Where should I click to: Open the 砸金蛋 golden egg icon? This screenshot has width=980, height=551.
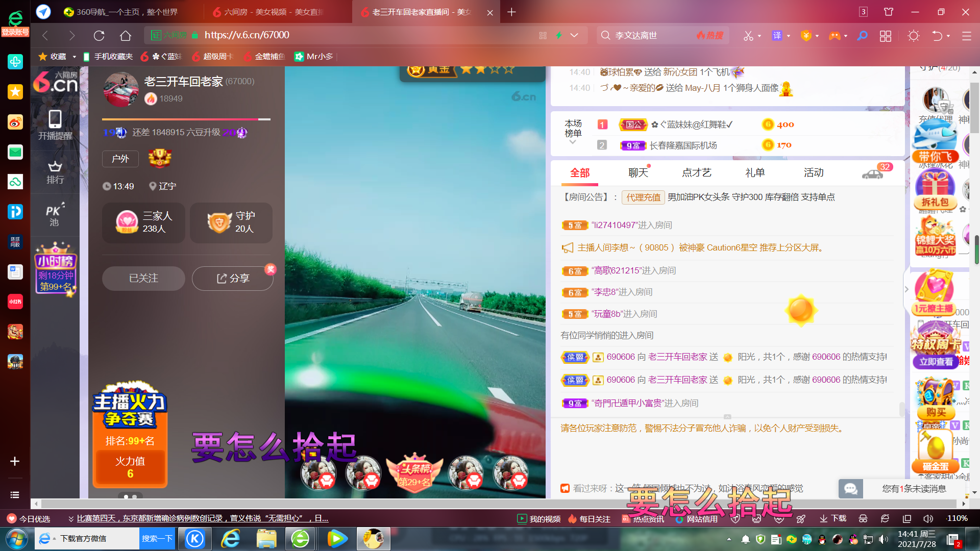pos(935,451)
